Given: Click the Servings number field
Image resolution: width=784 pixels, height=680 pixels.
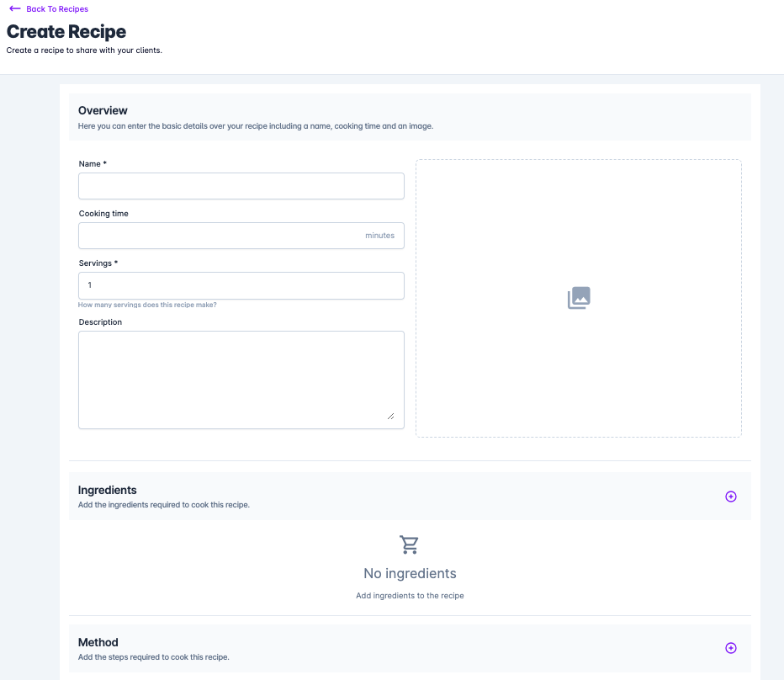Looking at the screenshot, I should click(241, 285).
